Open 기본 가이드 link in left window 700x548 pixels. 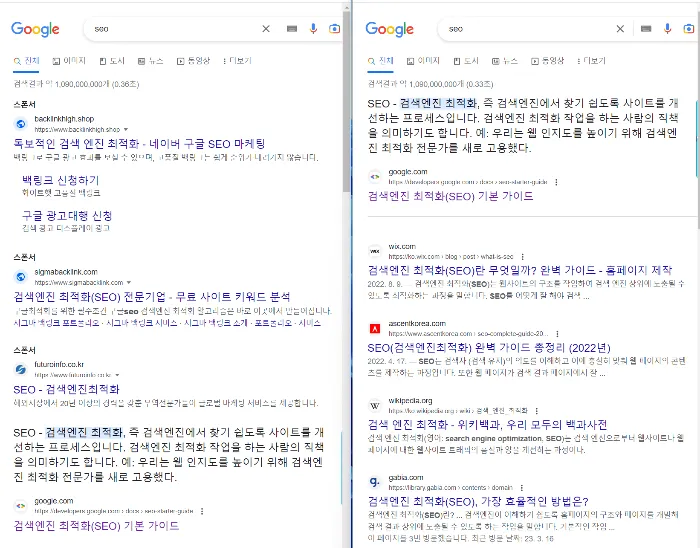click(x=96, y=526)
